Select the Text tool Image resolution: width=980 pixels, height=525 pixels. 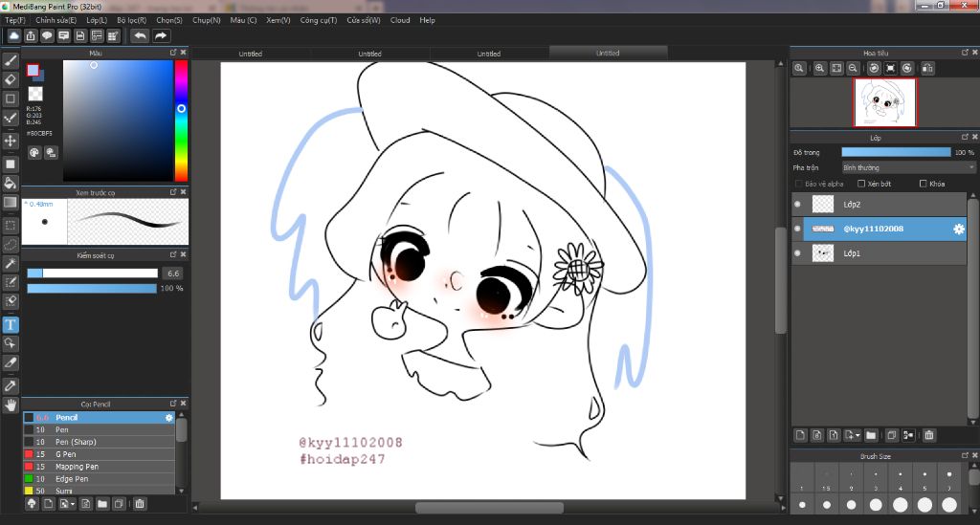[11, 324]
